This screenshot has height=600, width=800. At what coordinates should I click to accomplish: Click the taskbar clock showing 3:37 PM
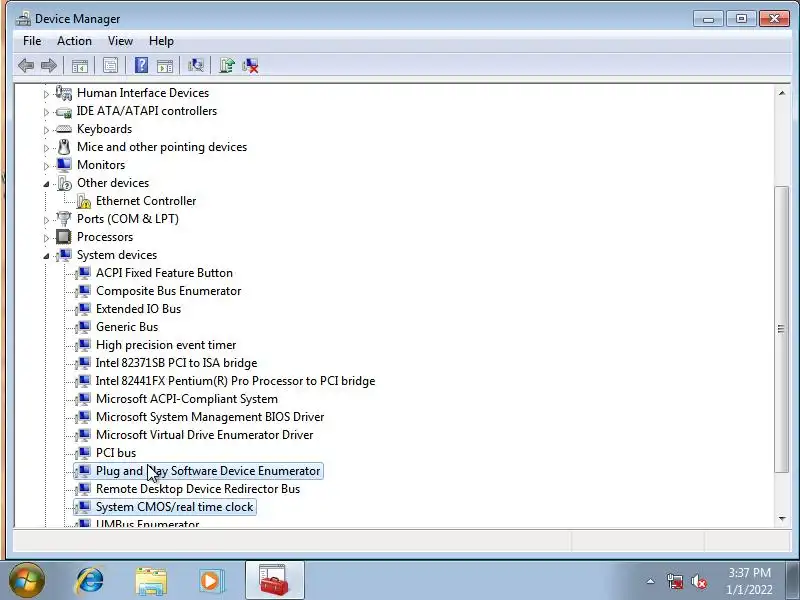click(749, 581)
